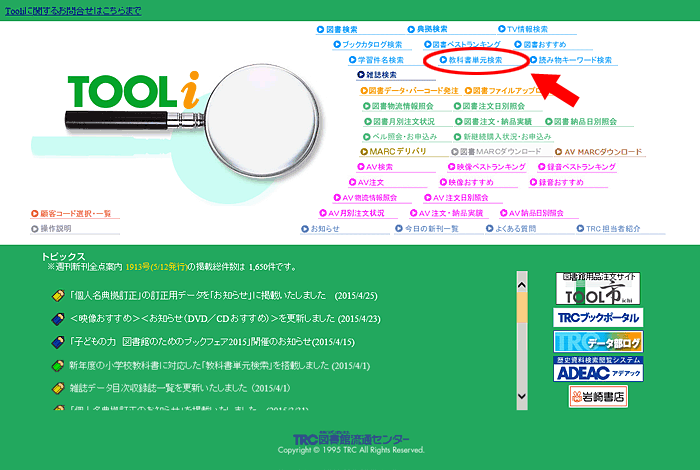Open 学習件名検索 link
This screenshot has height=470, width=700.
[x=376, y=60]
